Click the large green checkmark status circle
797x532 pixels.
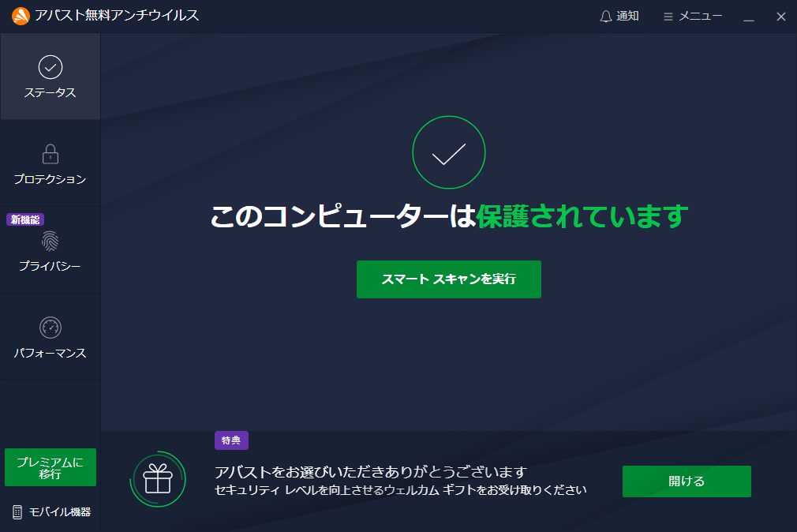coord(449,152)
